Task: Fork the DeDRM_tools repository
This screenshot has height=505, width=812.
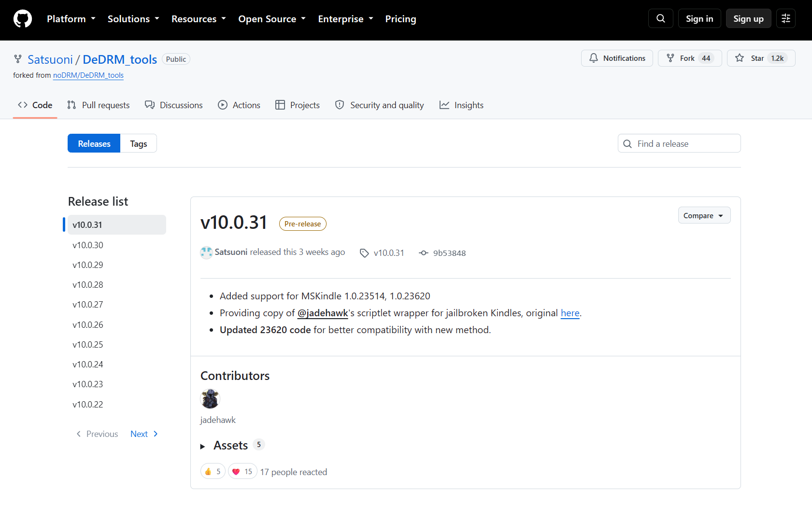Action: pos(690,58)
